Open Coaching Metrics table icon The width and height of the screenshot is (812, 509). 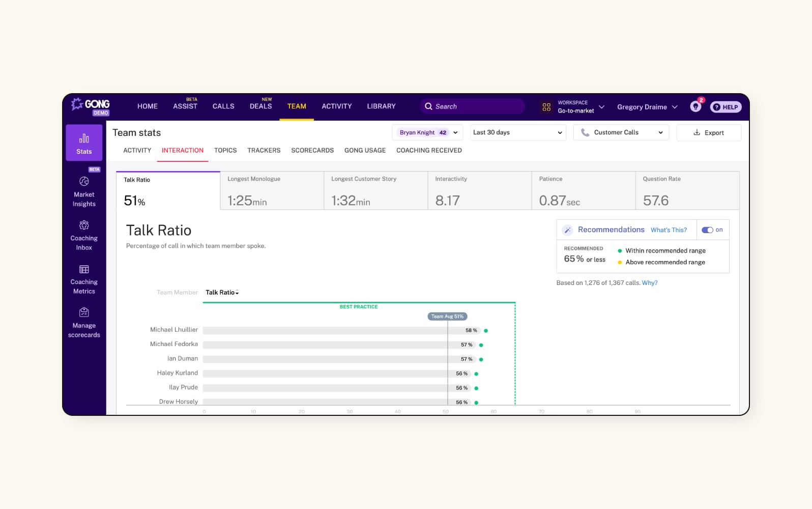point(84,269)
